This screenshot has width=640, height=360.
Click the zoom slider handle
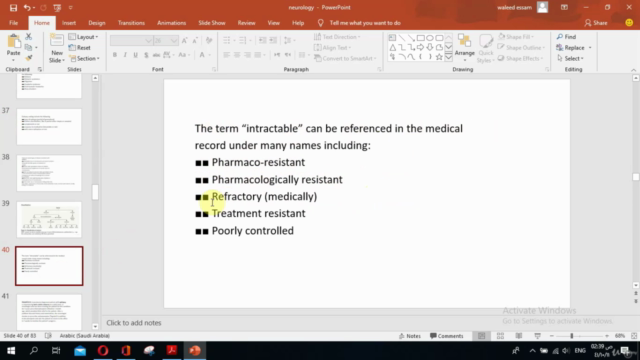572,336
